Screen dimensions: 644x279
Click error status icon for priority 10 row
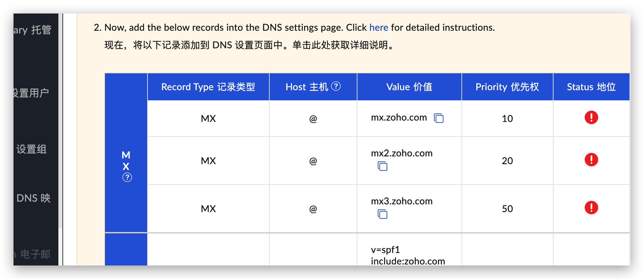591,118
